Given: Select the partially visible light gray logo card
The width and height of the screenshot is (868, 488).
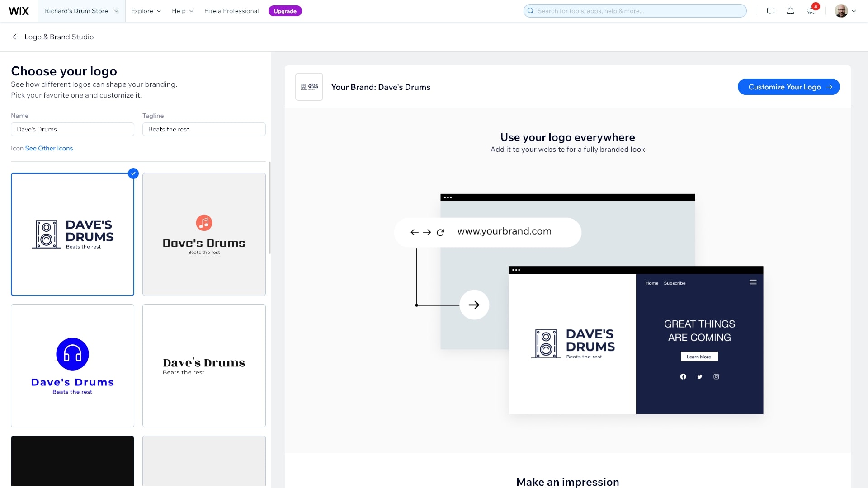Looking at the screenshot, I should pyautogui.click(x=204, y=461).
